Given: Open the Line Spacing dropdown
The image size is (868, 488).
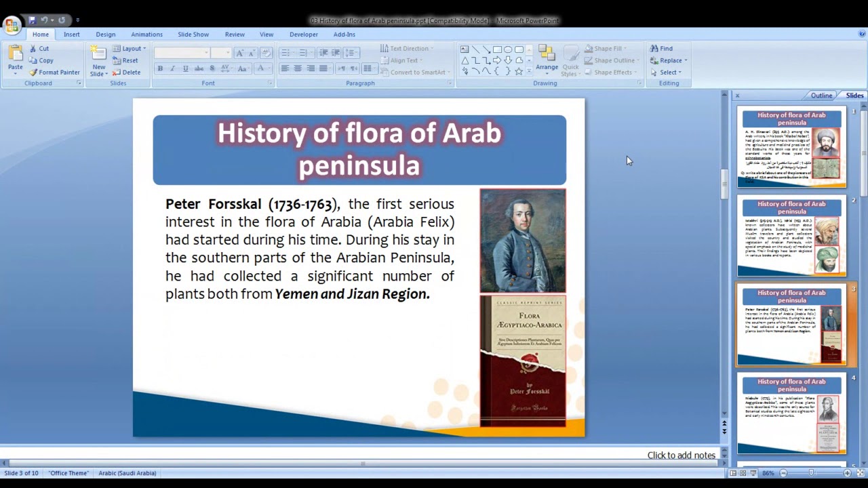Looking at the screenshot, I should (351, 53).
